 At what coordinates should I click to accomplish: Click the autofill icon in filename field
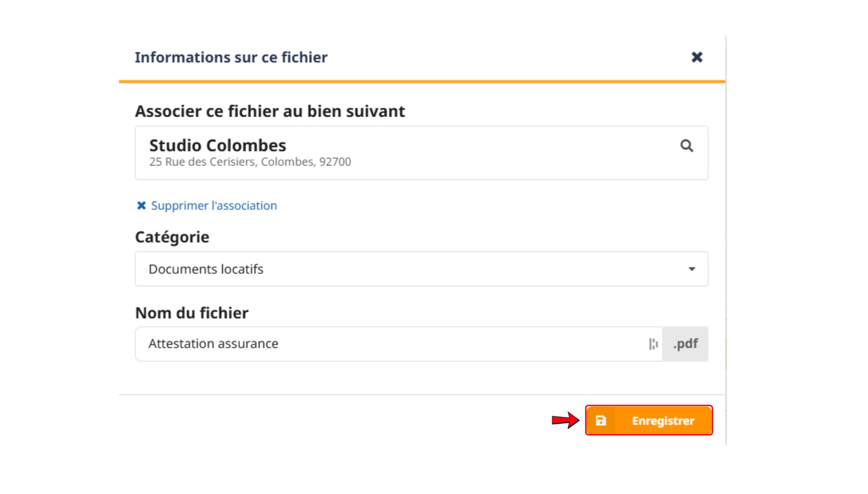coord(653,344)
